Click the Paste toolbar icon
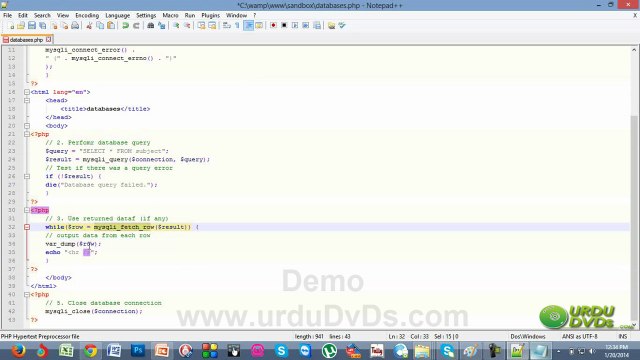The height and width of the screenshot is (360, 640). 111,26
